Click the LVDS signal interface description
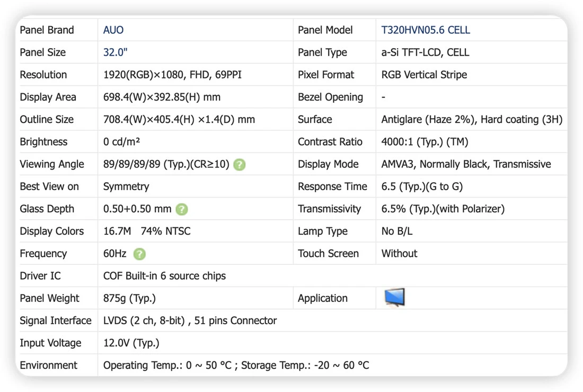 pyautogui.click(x=190, y=320)
